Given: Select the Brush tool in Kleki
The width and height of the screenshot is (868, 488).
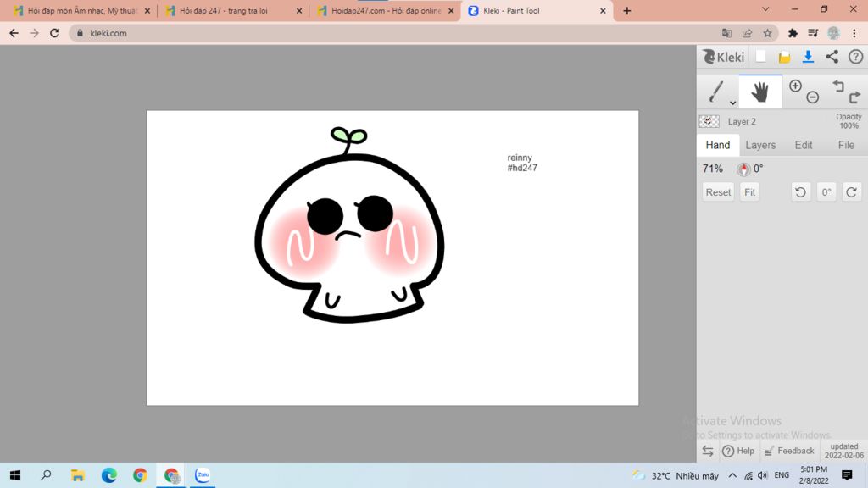Looking at the screenshot, I should (x=716, y=91).
